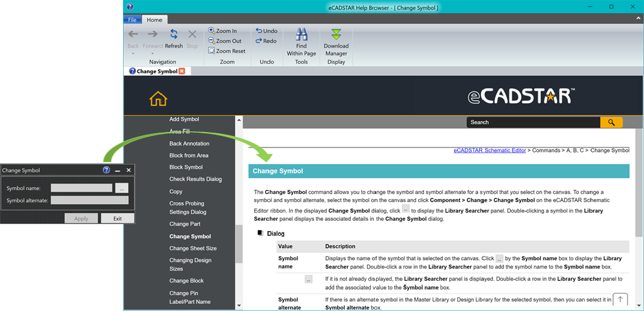
Task: Click Zoom Out in ribbon
Action: click(225, 41)
